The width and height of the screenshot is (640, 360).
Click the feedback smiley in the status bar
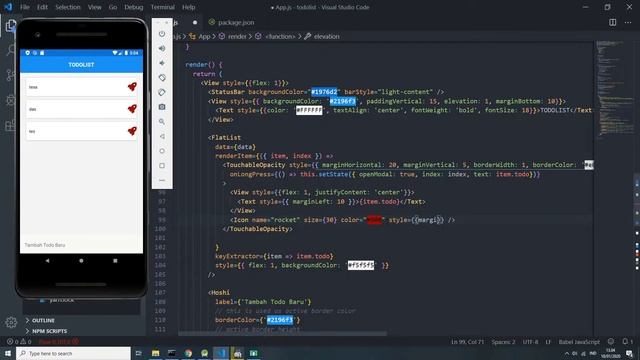click(611, 342)
